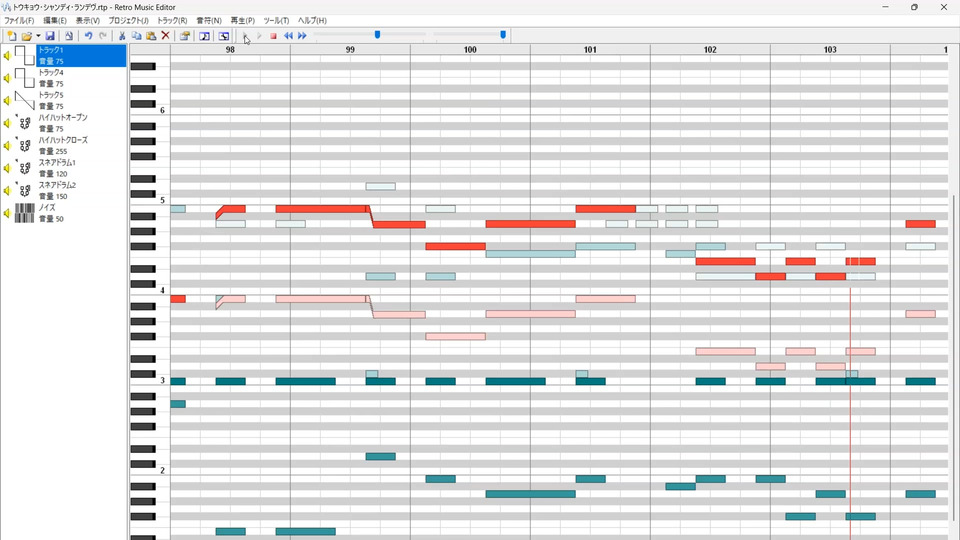Mute ノイズ track speaker toggle

tap(7, 213)
